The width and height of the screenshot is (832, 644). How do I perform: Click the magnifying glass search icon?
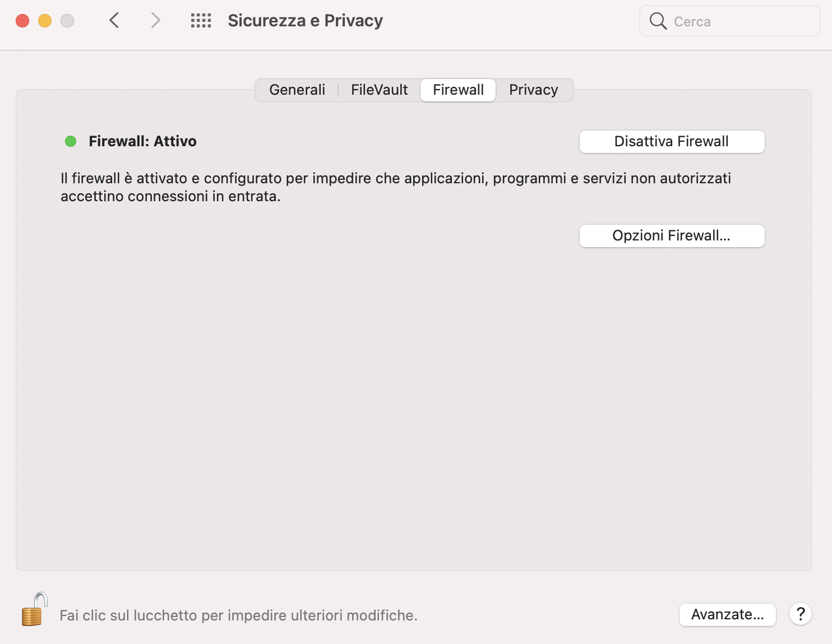click(658, 21)
